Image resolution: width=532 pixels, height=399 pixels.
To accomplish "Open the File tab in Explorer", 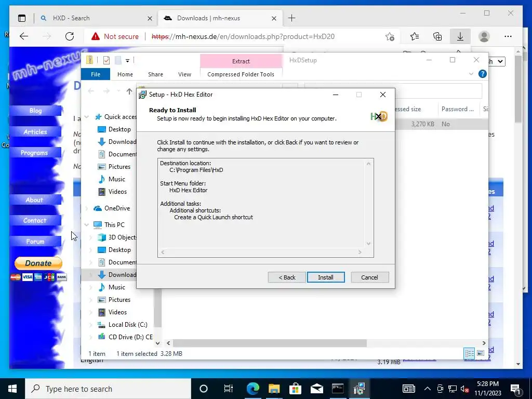I will tap(96, 74).
